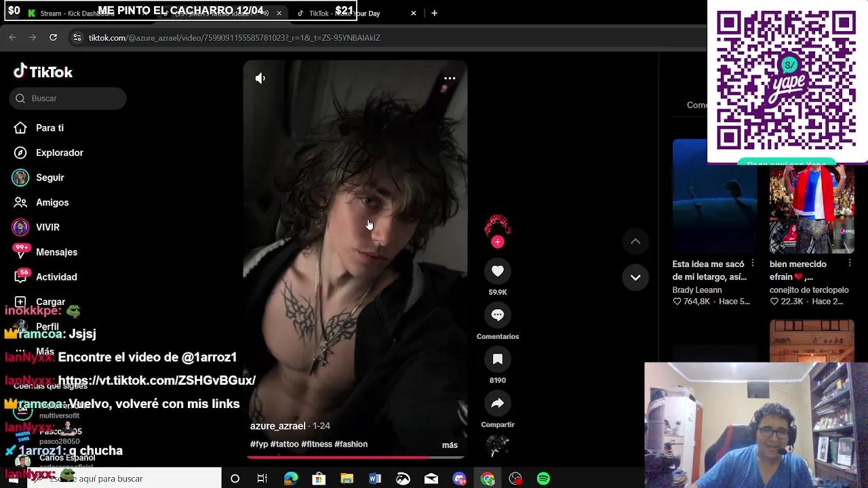Switch to the TikTok - Make Your Day tab
Image resolution: width=868 pixels, height=488 pixels.
click(x=344, y=14)
